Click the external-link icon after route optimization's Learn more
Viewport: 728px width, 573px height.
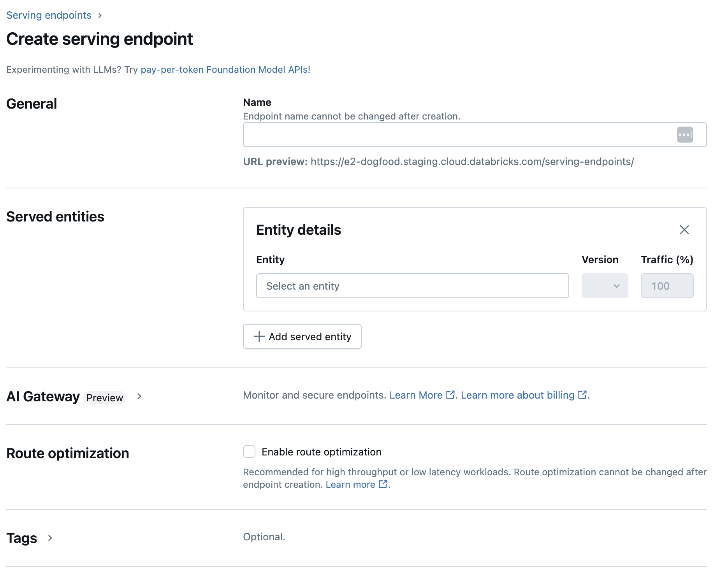click(x=383, y=484)
